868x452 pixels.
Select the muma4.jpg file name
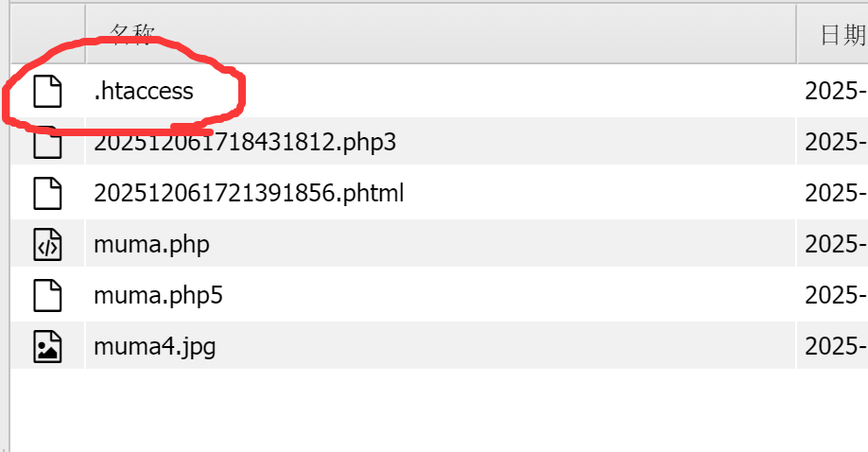pos(155,347)
